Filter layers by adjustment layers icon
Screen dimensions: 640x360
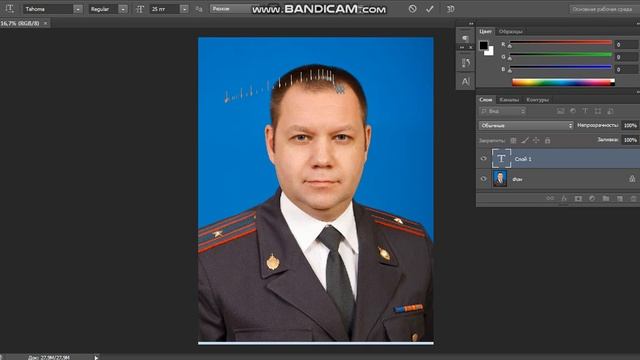(x=573, y=111)
